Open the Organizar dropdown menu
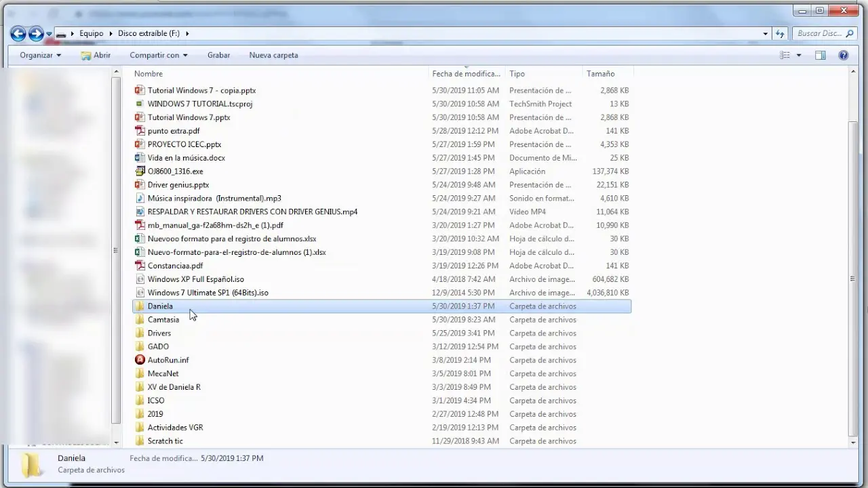 coord(40,55)
